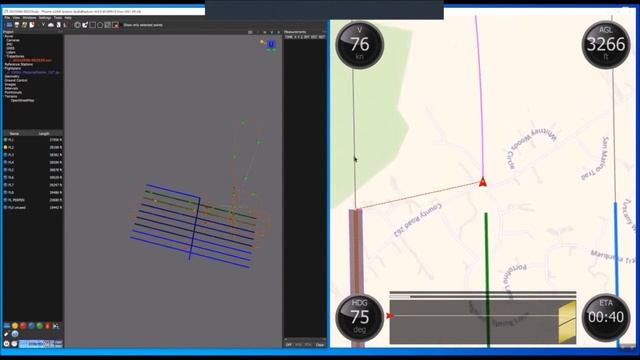The image size is (640, 360).
Task: Click the green circle icon in the bottom panel
Action: coord(40,326)
